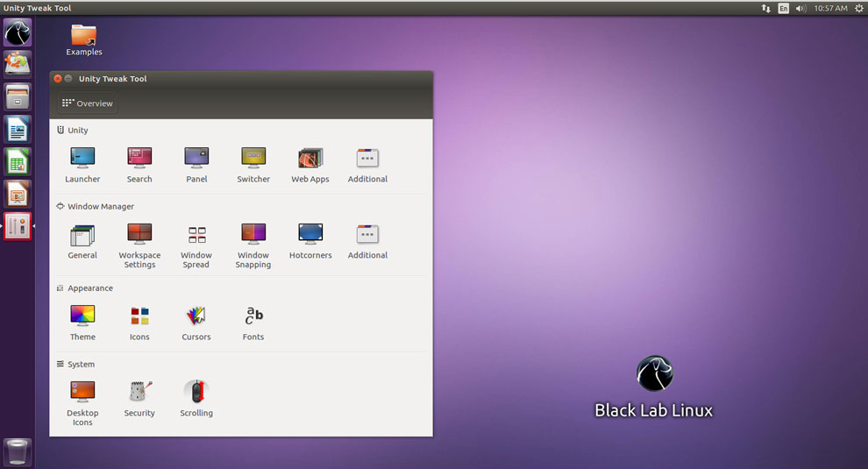Click the Window Manager section header
Viewport: 868px width, 469px height.
click(96, 206)
